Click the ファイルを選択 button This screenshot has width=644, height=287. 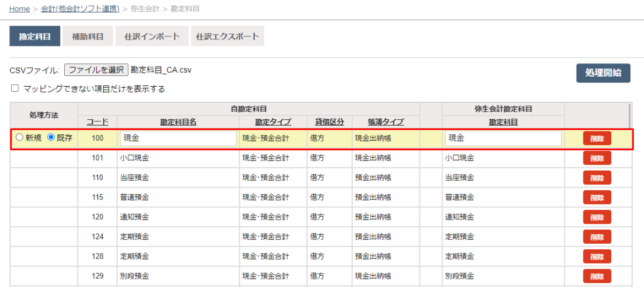pyautogui.click(x=96, y=70)
